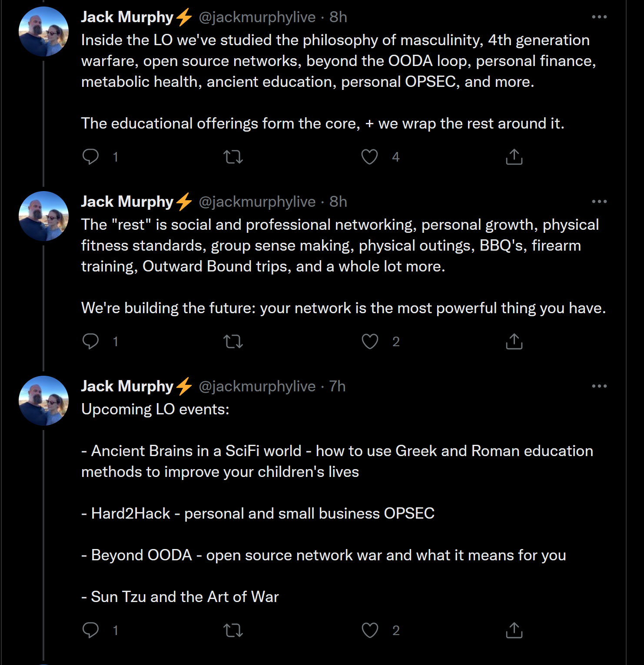
Task: Share the tweet mentioning firearm training
Action: tap(514, 341)
